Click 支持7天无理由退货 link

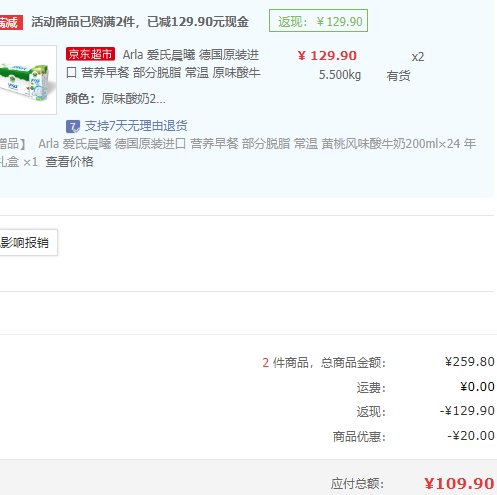click(136, 126)
